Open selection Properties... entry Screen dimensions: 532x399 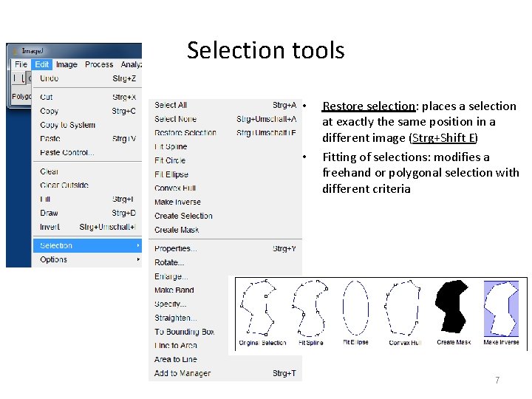click(225, 249)
